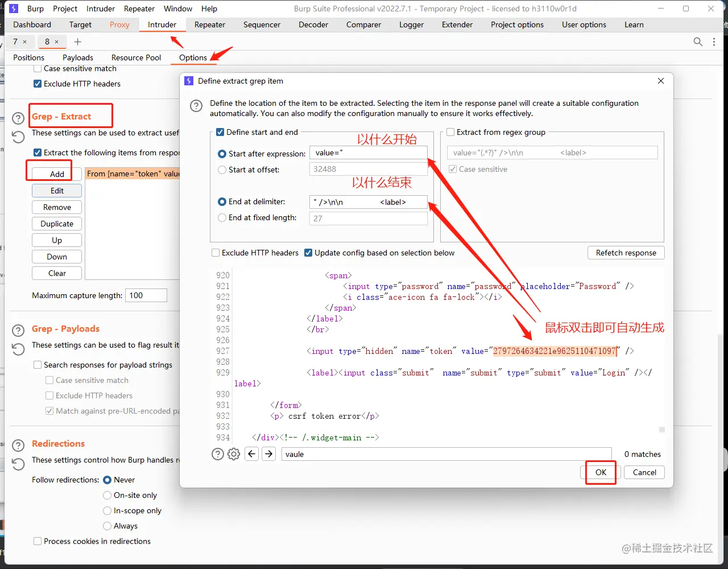Move grep item Down

[57, 257]
